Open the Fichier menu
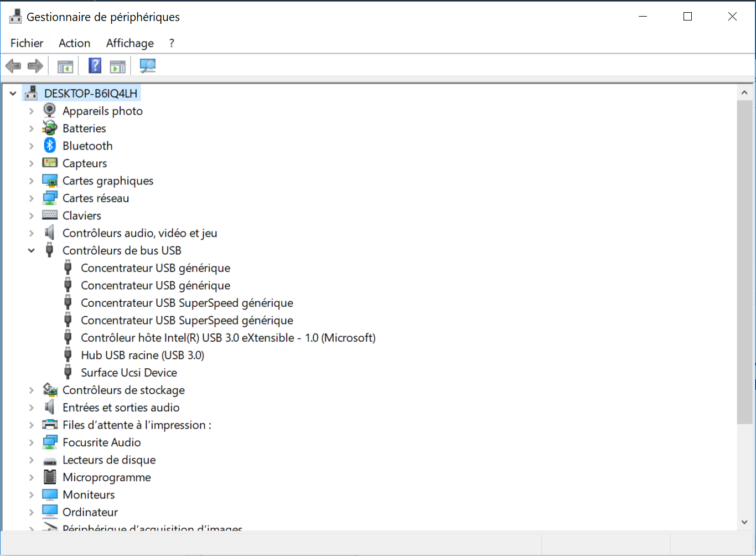Viewport: 756px width, 556px height. [x=27, y=43]
